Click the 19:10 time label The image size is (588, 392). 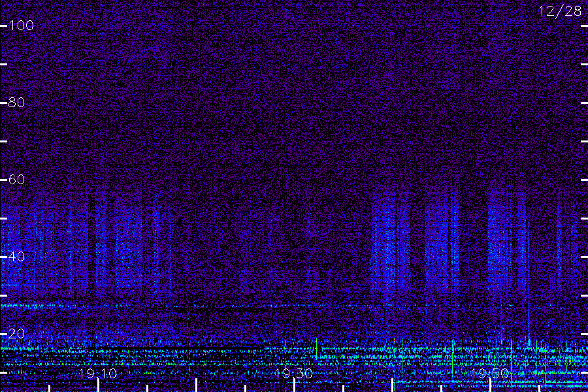coord(98,373)
